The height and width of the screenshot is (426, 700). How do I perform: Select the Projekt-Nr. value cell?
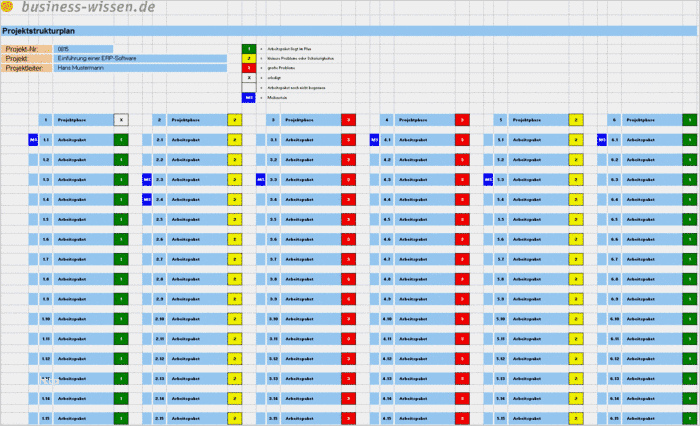pyautogui.click(x=83, y=49)
